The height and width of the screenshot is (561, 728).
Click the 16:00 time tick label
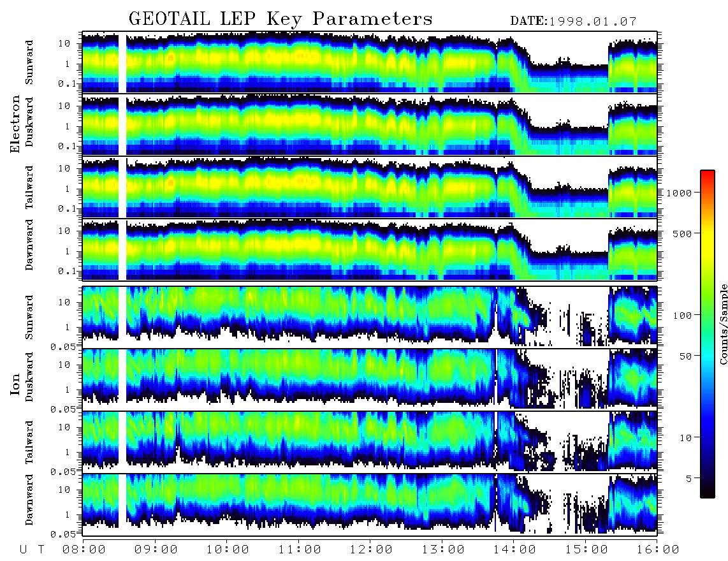(x=658, y=550)
